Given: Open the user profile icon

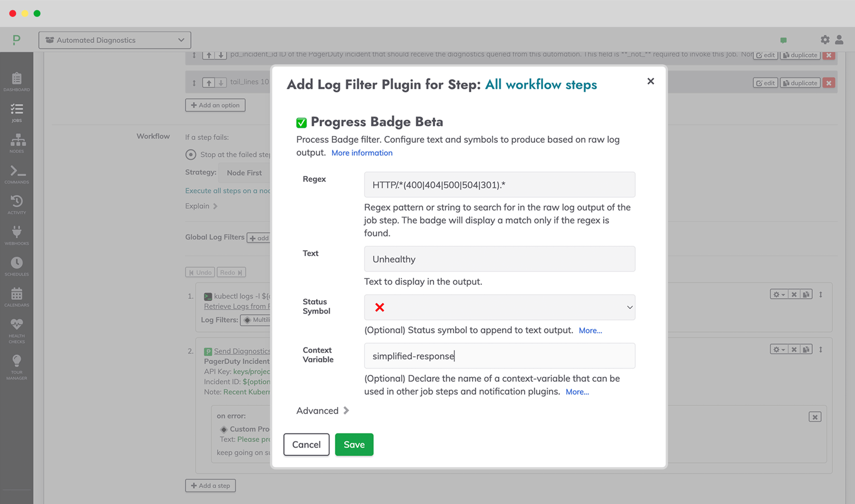Looking at the screenshot, I should tap(839, 40).
